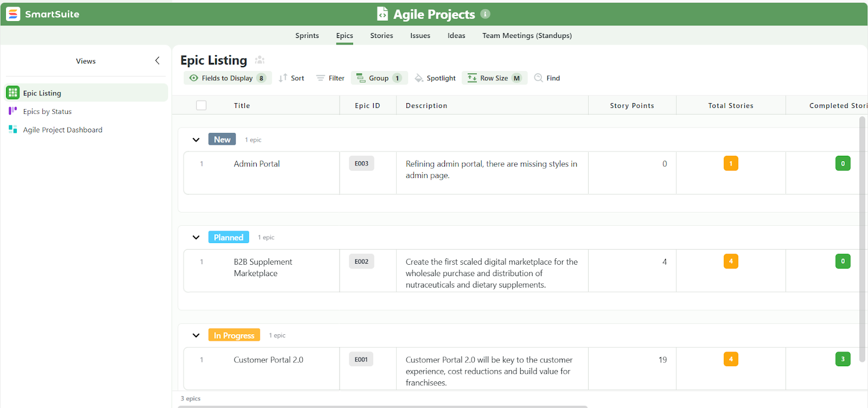The image size is (868, 408).
Task: Click Completed Stories badge for B2B Supplement Marketplace
Action: pyautogui.click(x=843, y=261)
